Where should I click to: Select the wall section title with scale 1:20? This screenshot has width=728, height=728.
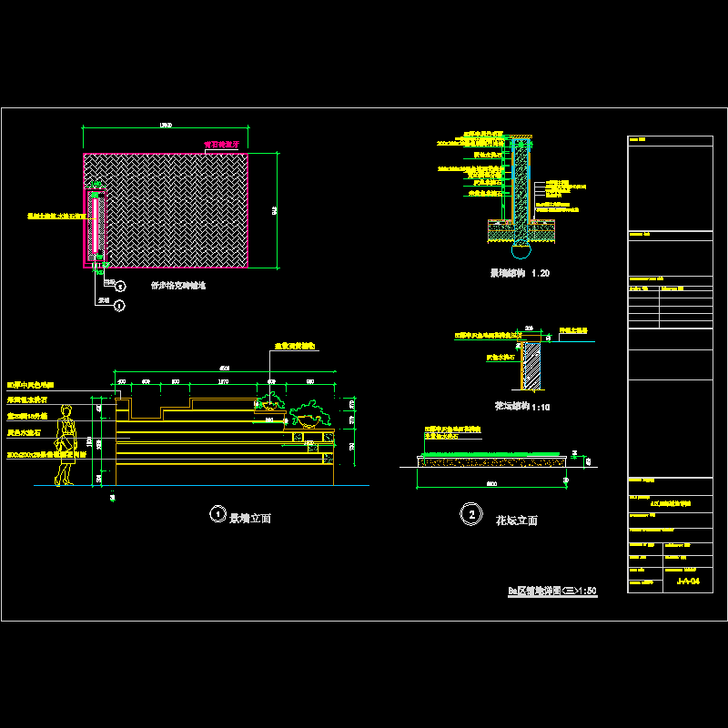(520, 273)
